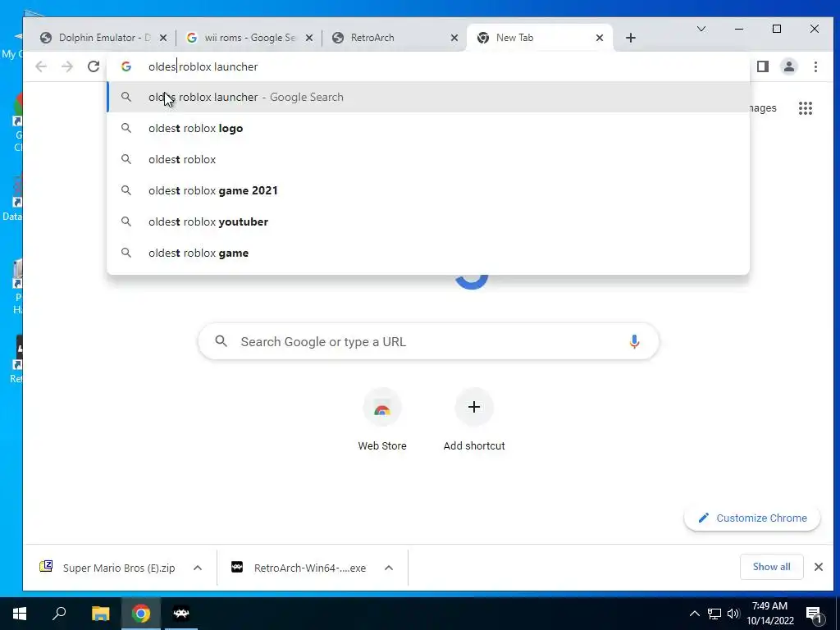Image resolution: width=840 pixels, height=630 pixels.
Task: Open File Explorer from taskbar
Action: pyautogui.click(x=100, y=614)
